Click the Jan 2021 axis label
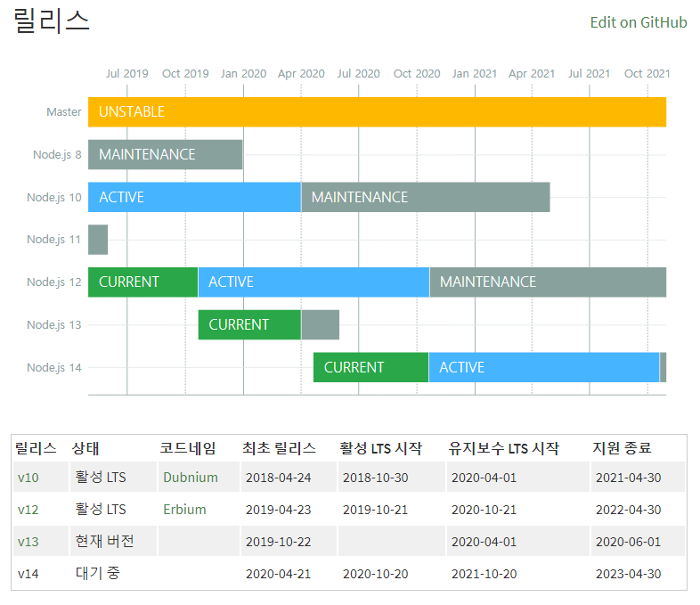This screenshot has height=605, width=700. 475,74
